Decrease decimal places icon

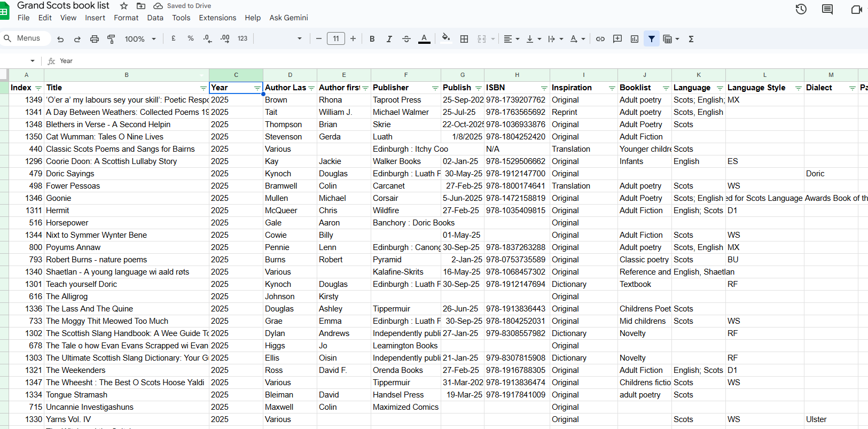[208, 38]
